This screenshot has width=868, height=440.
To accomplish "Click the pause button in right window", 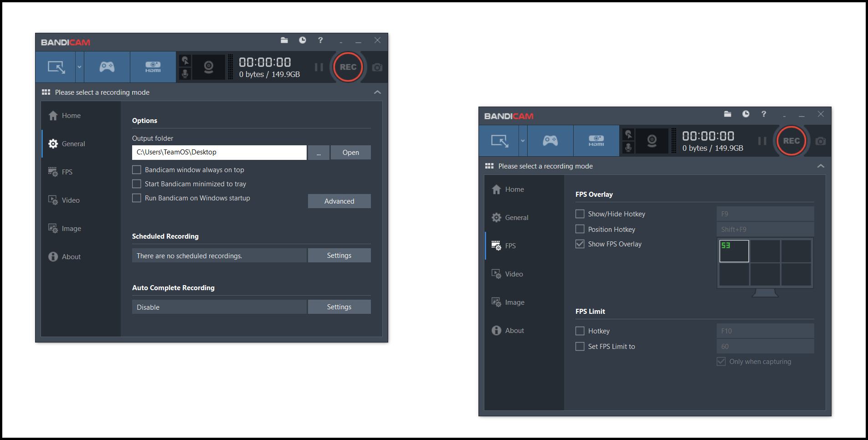I will (x=762, y=141).
